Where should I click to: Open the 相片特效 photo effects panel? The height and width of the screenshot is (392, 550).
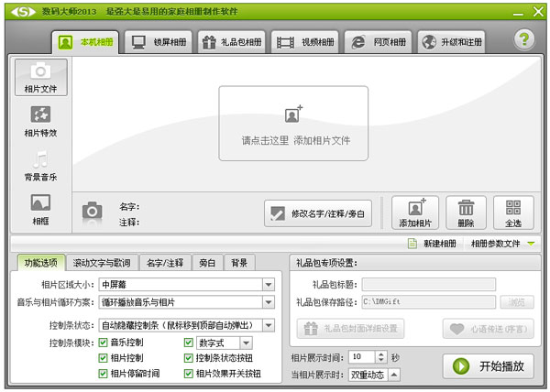pos(40,121)
